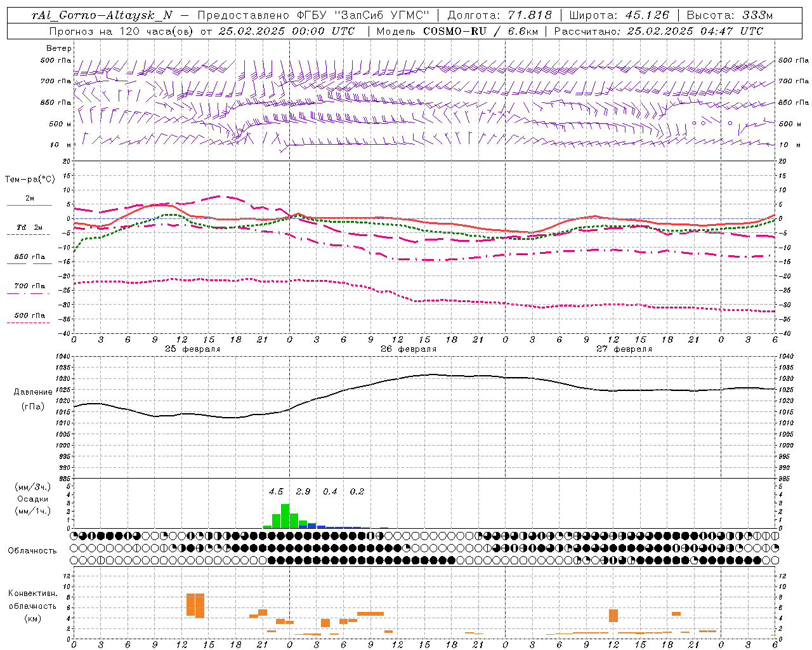This screenshot has width=812, height=650.
Task: Click the 500 м wind level label on left
Action: 61,124
